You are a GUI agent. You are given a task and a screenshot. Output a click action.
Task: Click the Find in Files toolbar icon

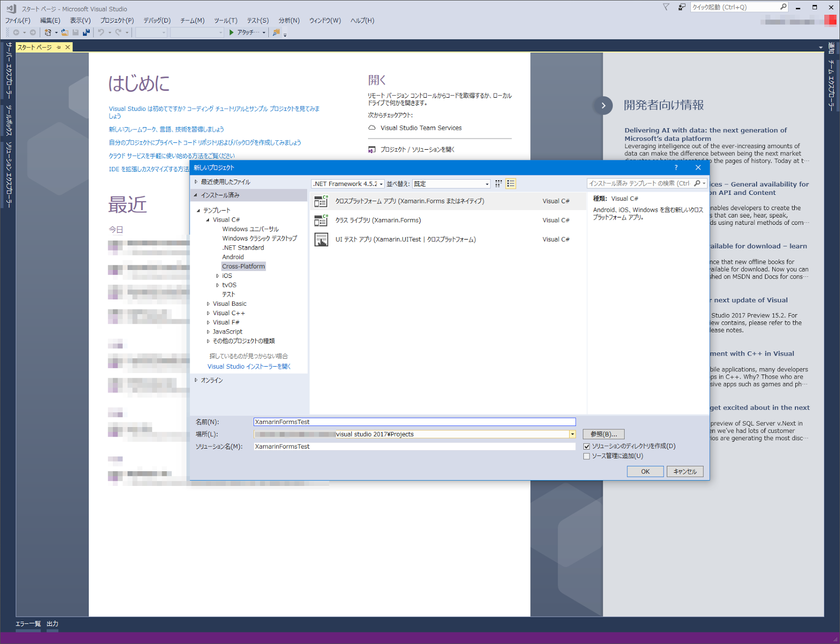[x=276, y=33]
